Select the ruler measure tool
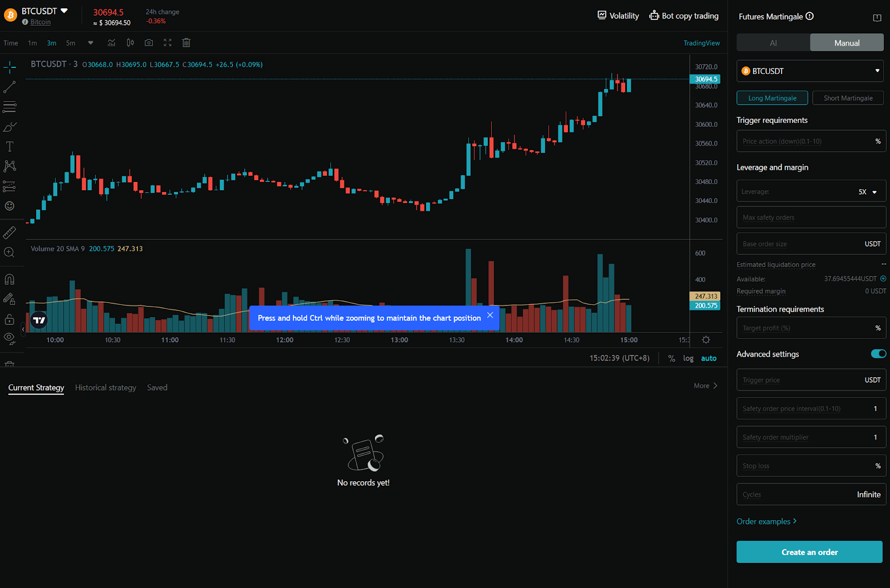The width and height of the screenshot is (890, 588). pyautogui.click(x=9, y=233)
